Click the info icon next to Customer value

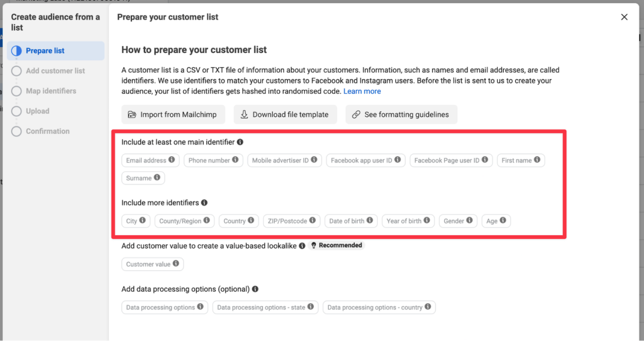pyautogui.click(x=176, y=264)
